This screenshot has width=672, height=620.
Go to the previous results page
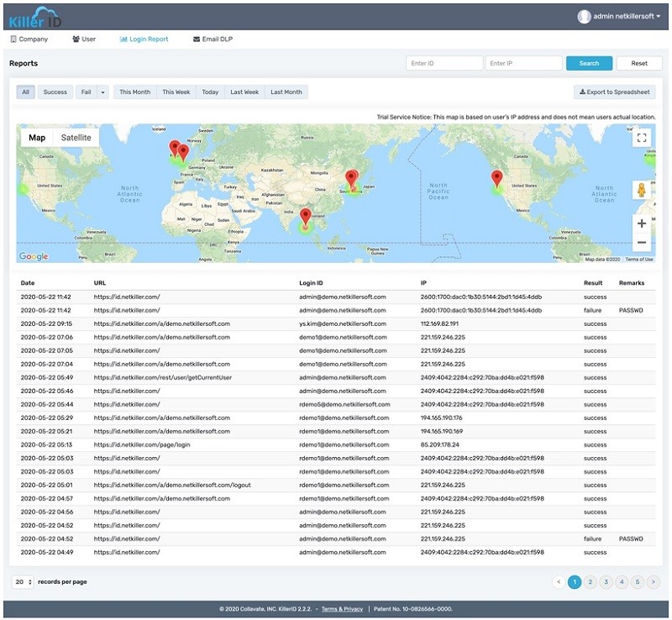(559, 582)
